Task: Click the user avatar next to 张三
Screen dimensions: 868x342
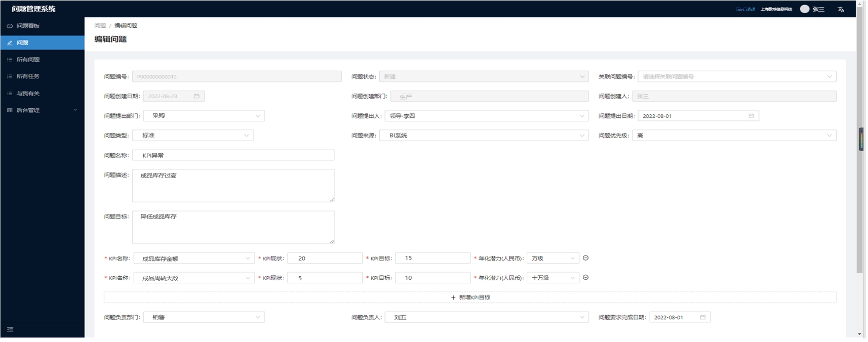Action: tap(804, 9)
